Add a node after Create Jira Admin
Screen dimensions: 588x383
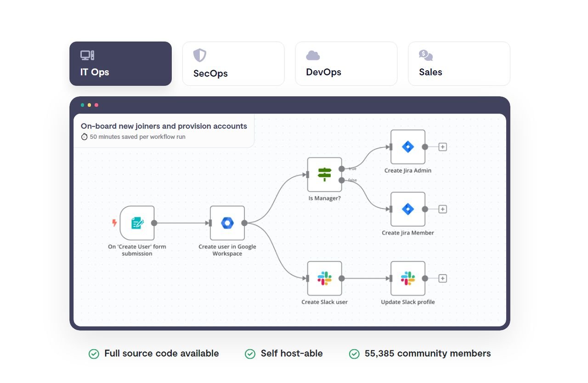[442, 147]
